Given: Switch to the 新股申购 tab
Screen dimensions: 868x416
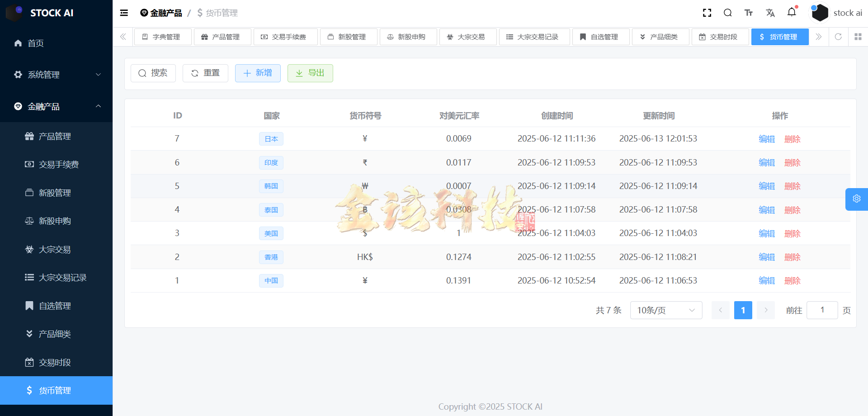Looking at the screenshot, I should [x=408, y=37].
